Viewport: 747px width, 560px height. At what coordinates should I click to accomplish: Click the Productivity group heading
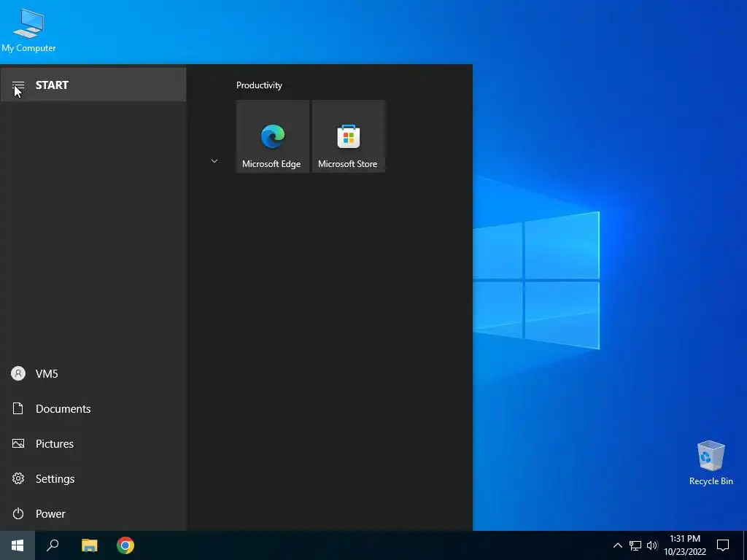[x=259, y=85]
